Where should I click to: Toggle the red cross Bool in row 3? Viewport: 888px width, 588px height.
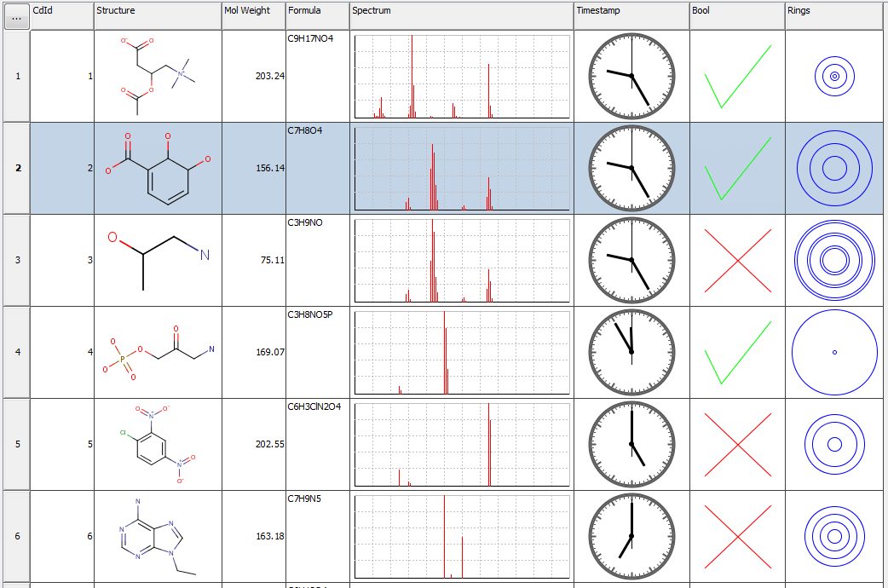737,261
